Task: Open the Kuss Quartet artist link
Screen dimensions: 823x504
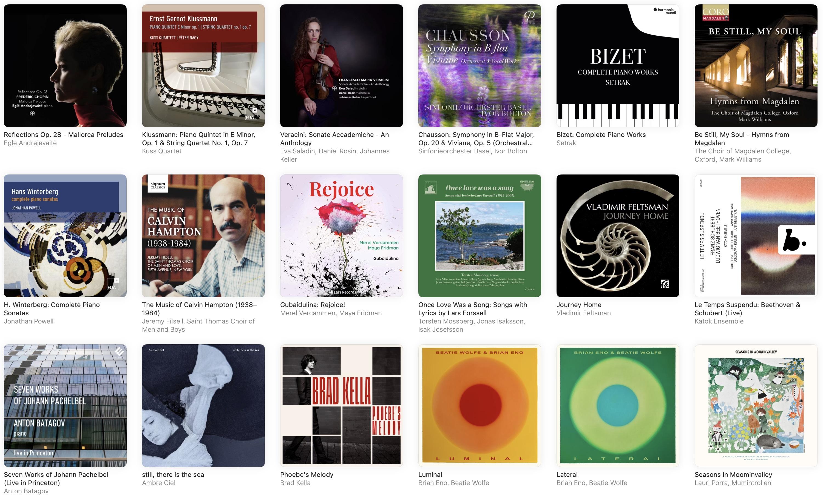Action: (x=162, y=151)
